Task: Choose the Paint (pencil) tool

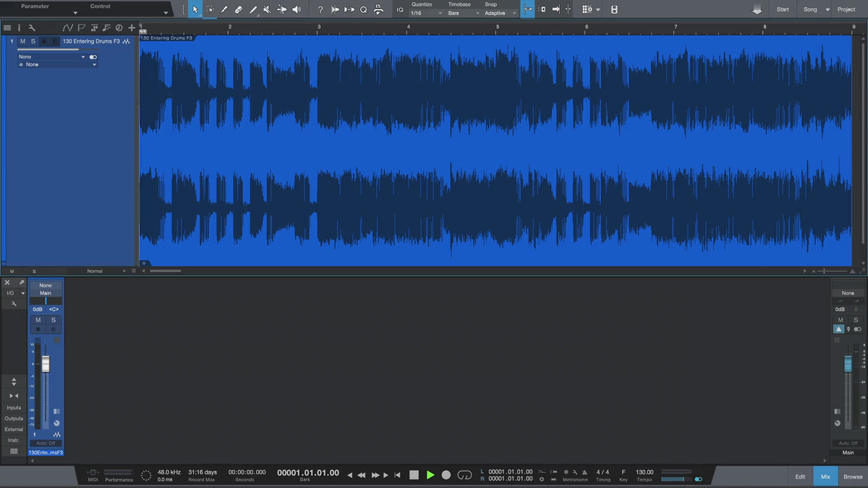Action: click(x=252, y=9)
